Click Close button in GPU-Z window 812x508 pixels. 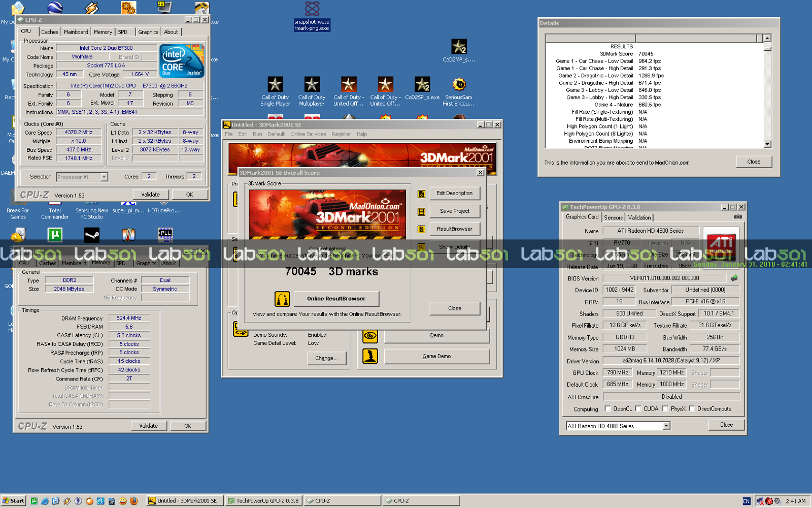726,425
